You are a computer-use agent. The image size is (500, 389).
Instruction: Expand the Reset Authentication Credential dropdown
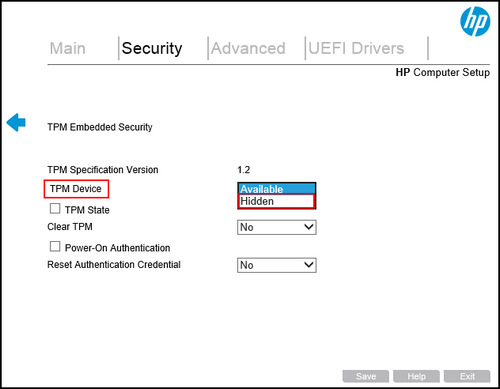click(x=277, y=265)
